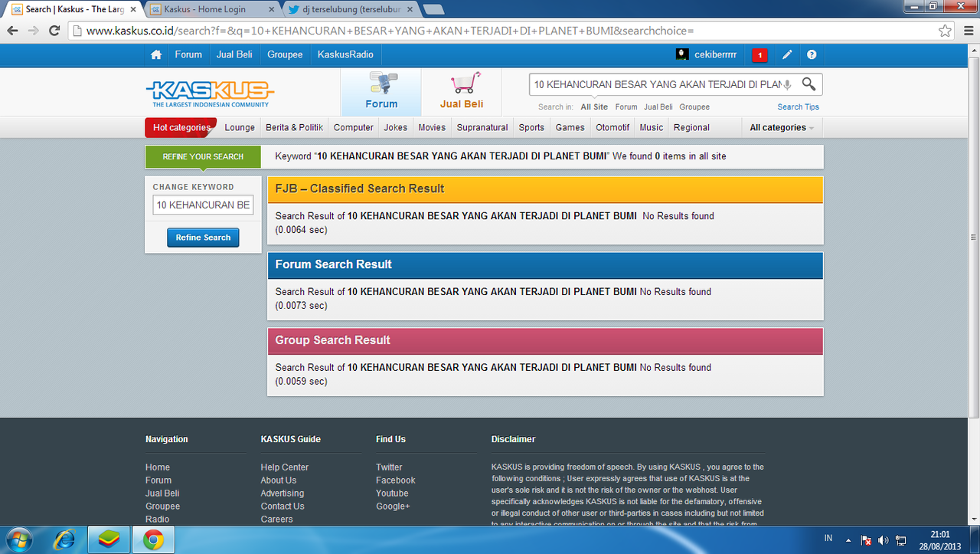Open Jual Beli in top navigation bar
The height and width of the screenshot is (554, 980).
point(235,54)
